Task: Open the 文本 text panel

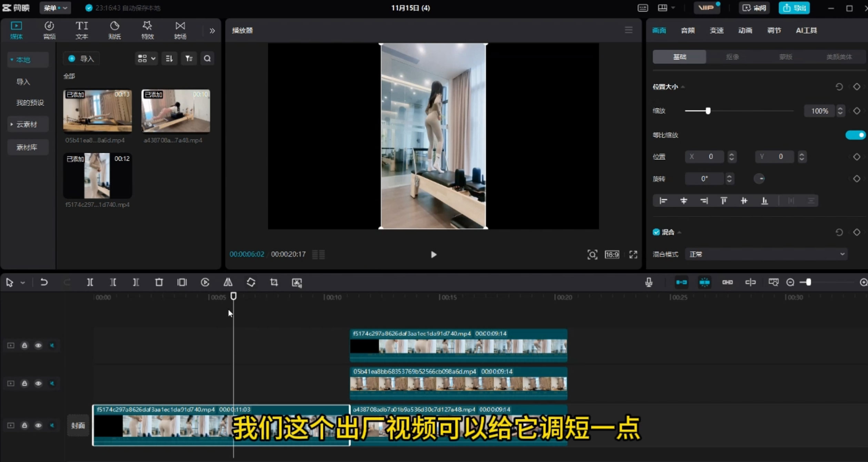Action: [82, 30]
